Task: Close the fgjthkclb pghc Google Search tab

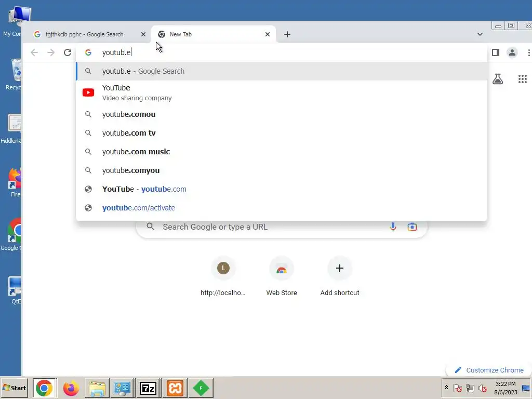Action: (143, 34)
